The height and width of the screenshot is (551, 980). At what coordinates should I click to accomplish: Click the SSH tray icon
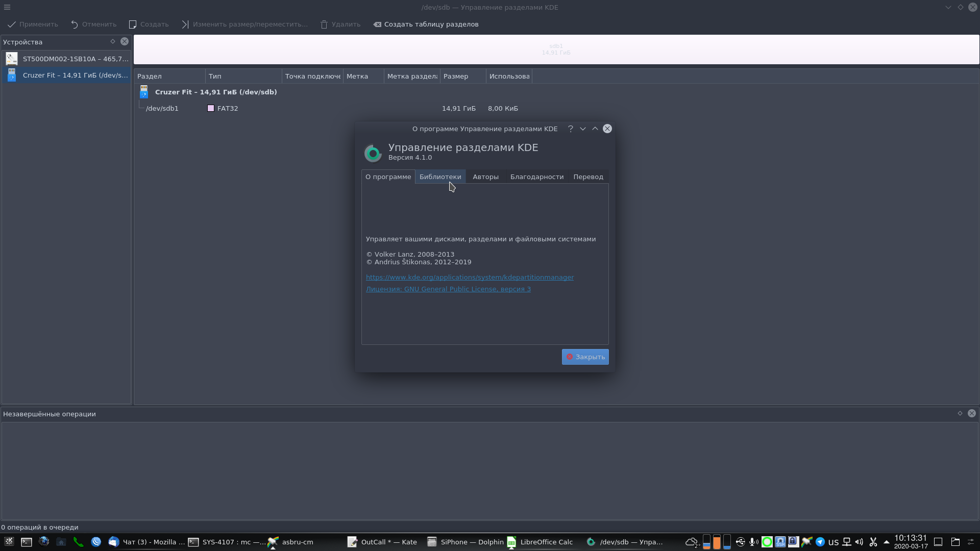pyautogui.click(x=780, y=542)
